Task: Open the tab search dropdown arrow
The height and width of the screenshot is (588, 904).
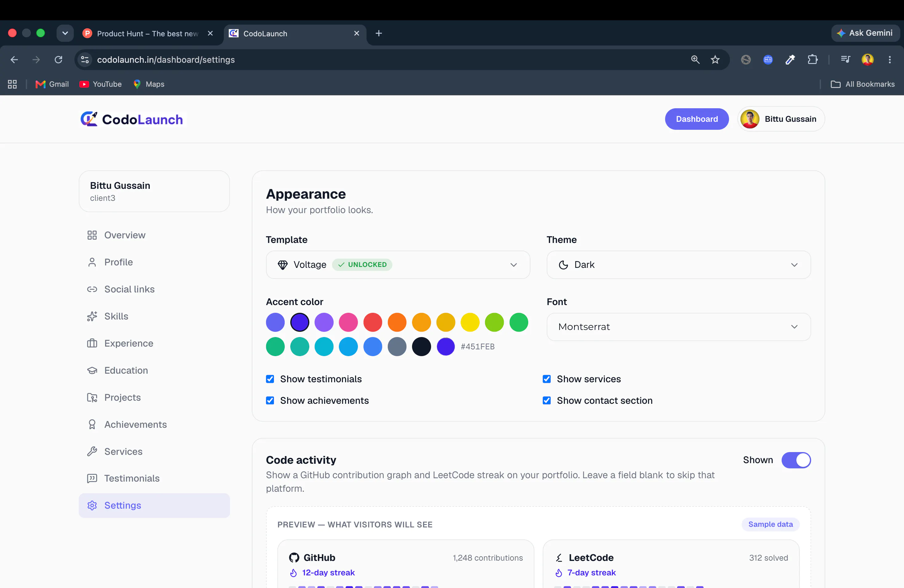Action: point(65,34)
